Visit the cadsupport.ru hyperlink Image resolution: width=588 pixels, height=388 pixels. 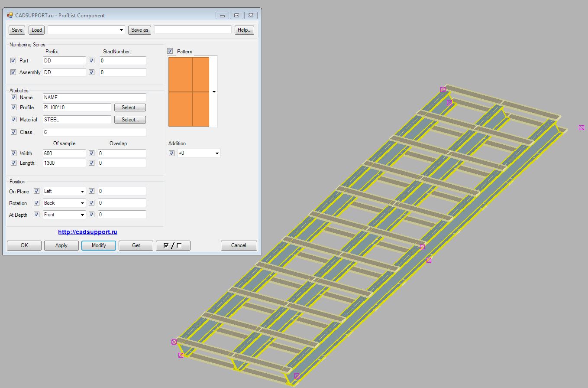coord(87,232)
